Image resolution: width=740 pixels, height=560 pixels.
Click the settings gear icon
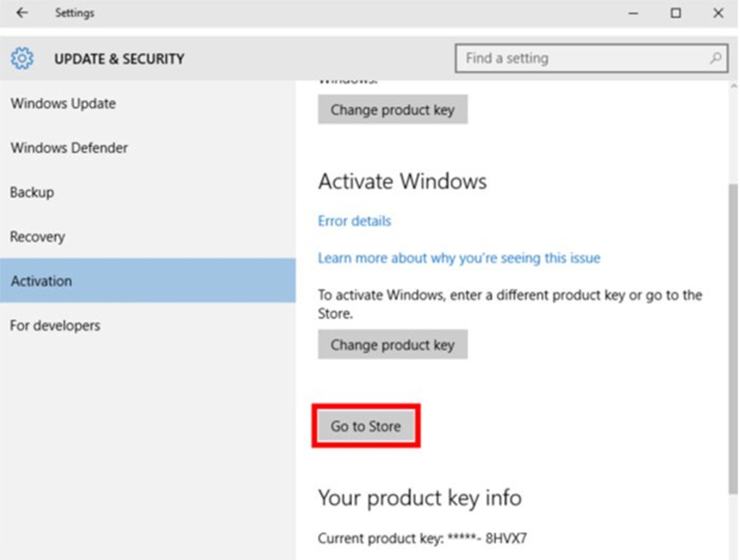(x=21, y=59)
